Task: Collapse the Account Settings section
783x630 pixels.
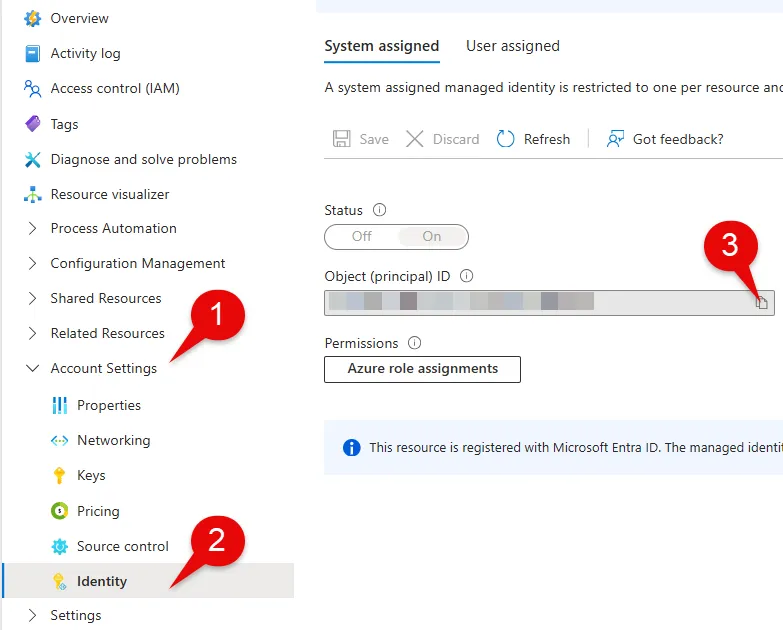Action: pos(33,368)
